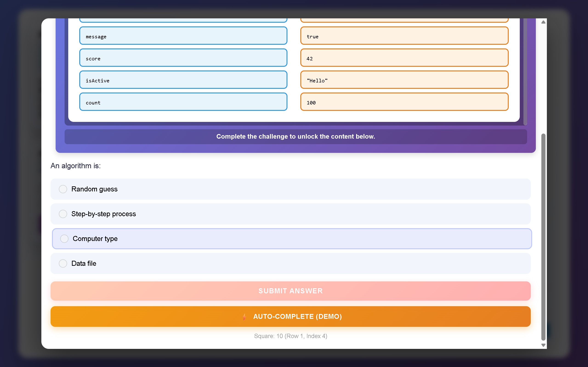The image size is (588, 367).
Task: Pick the 'Computer type' answer radio
Action: (x=64, y=239)
